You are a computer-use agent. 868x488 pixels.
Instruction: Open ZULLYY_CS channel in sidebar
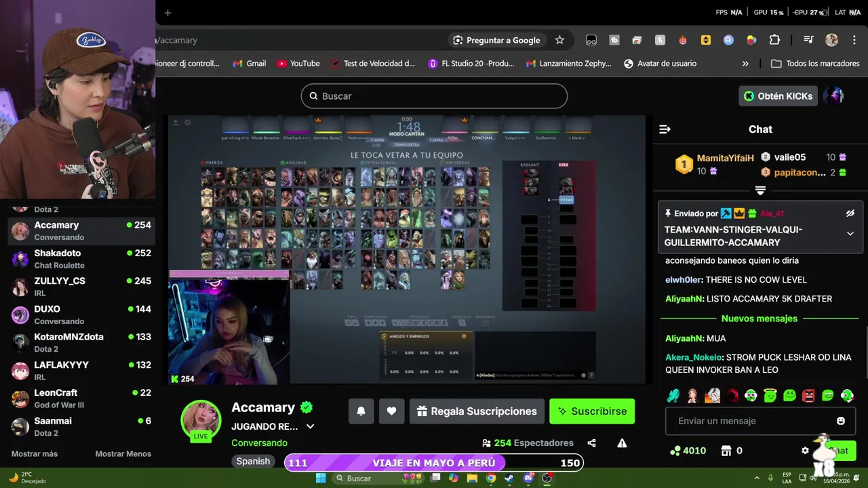[x=81, y=287]
